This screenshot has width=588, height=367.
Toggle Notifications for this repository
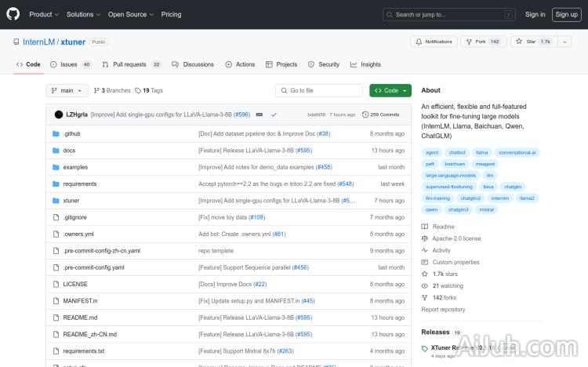point(432,42)
